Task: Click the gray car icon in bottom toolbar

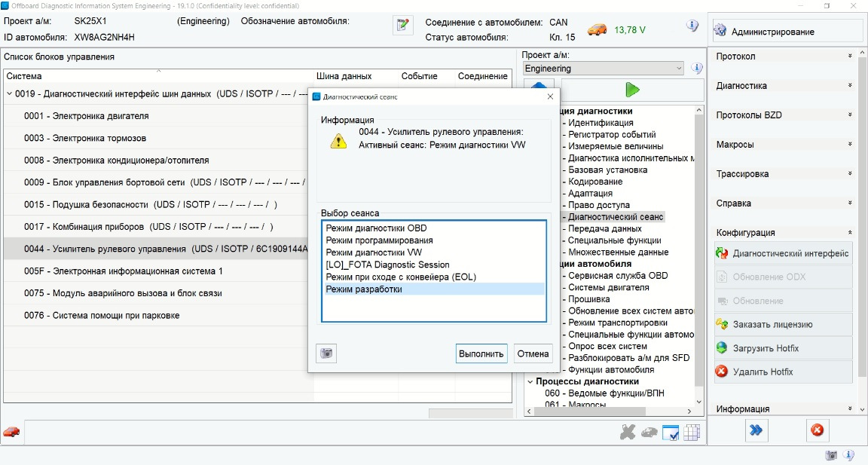Action: (649, 433)
